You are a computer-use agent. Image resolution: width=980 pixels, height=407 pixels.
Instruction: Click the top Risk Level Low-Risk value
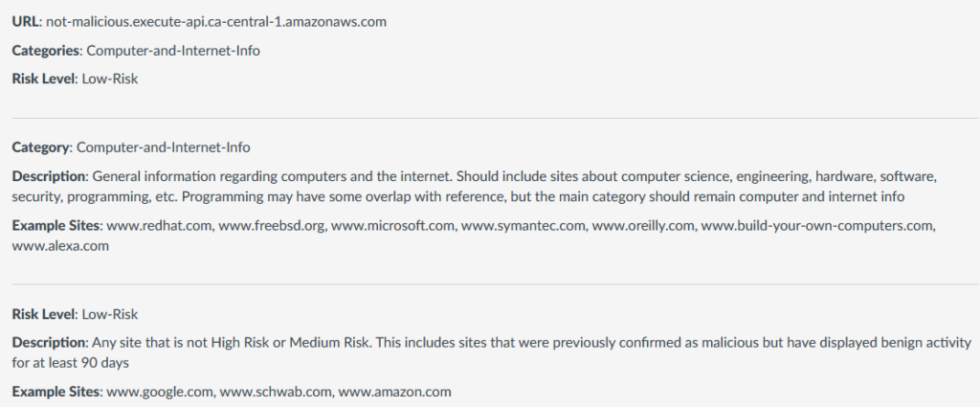pos(110,79)
